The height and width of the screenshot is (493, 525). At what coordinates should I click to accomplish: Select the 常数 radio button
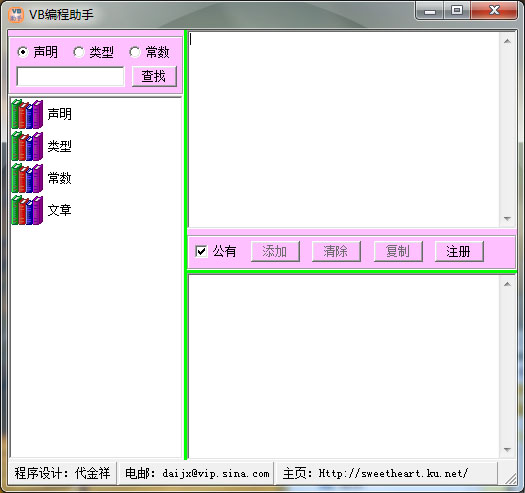pyautogui.click(x=135, y=52)
